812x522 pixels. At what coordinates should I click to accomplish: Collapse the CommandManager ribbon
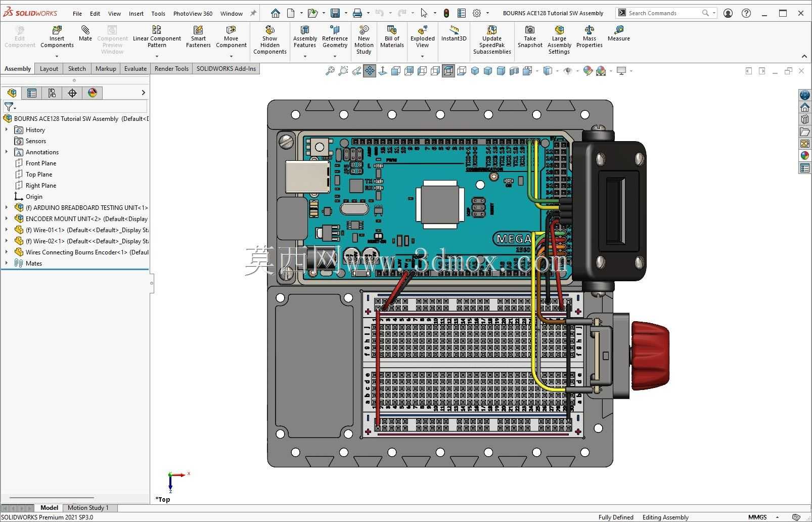[x=804, y=56]
